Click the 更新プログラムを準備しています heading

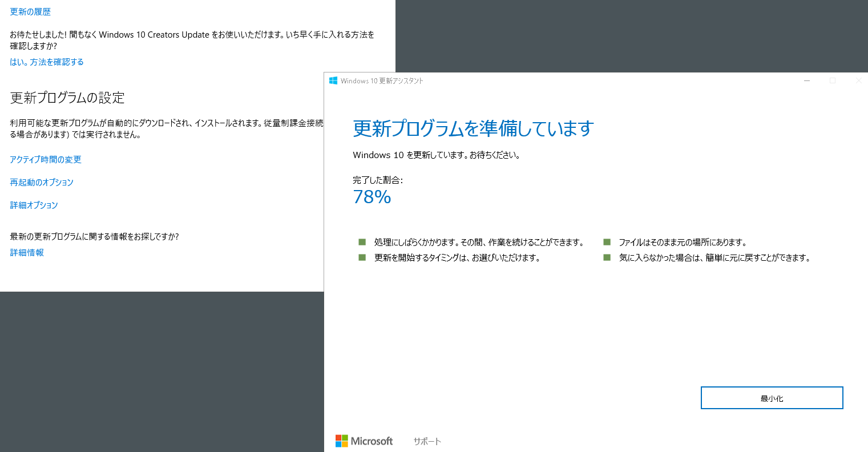[473, 129]
